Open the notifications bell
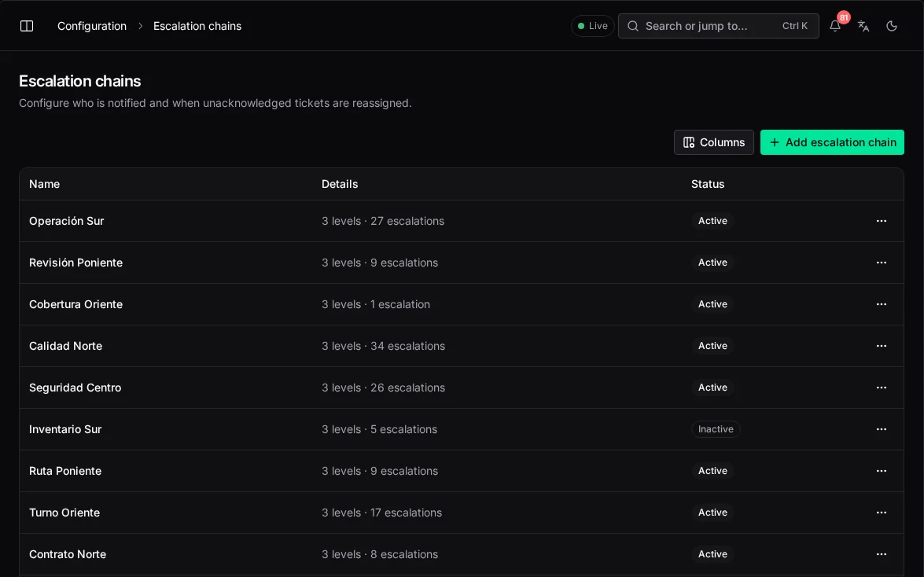924x577 pixels. [835, 26]
